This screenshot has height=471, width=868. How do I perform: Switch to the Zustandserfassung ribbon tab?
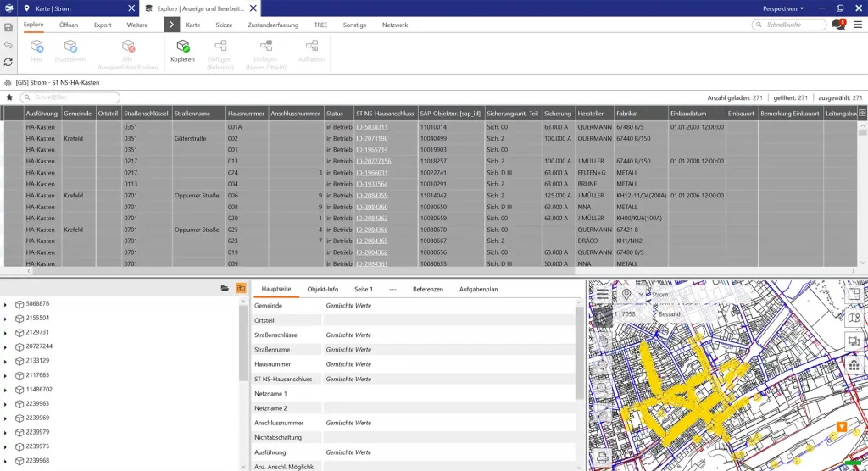pos(271,25)
